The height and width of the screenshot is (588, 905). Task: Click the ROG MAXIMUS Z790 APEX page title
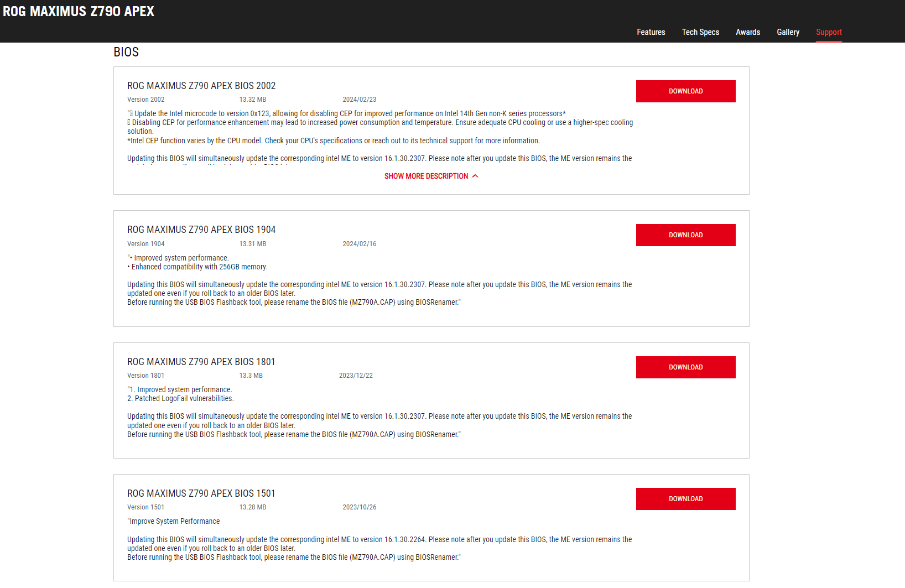point(79,11)
